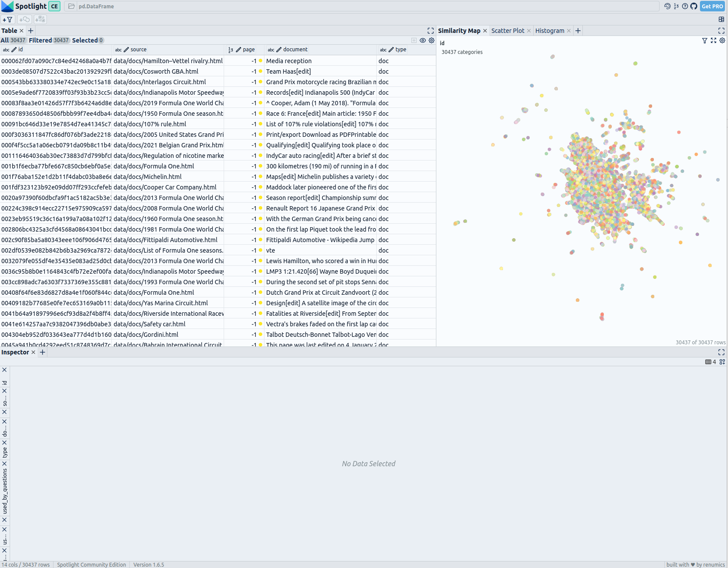Click the inspector column count icon
728x568 pixels.
click(x=710, y=362)
